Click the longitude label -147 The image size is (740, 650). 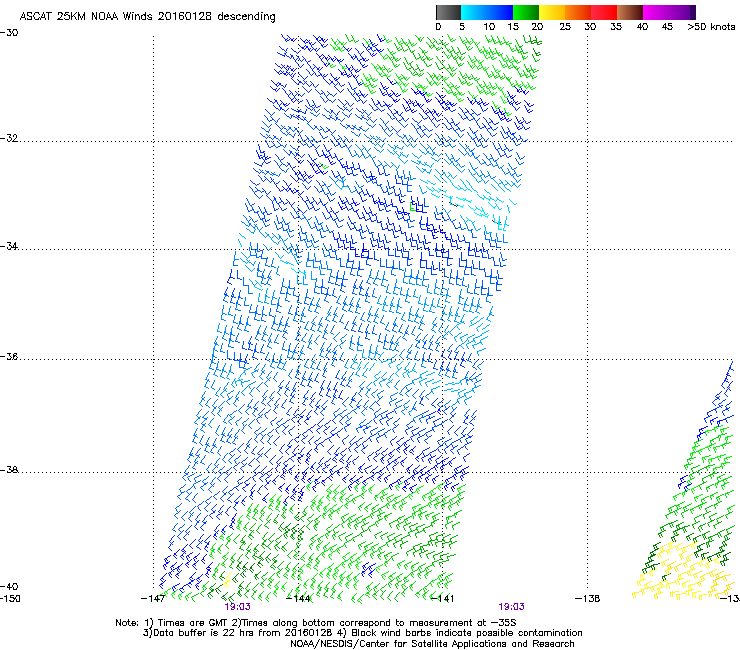[153, 599]
